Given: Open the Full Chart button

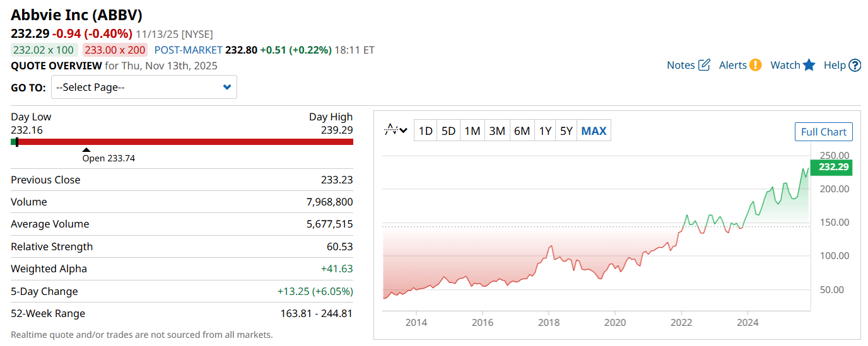Looking at the screenshot, I should coord(823,132).
